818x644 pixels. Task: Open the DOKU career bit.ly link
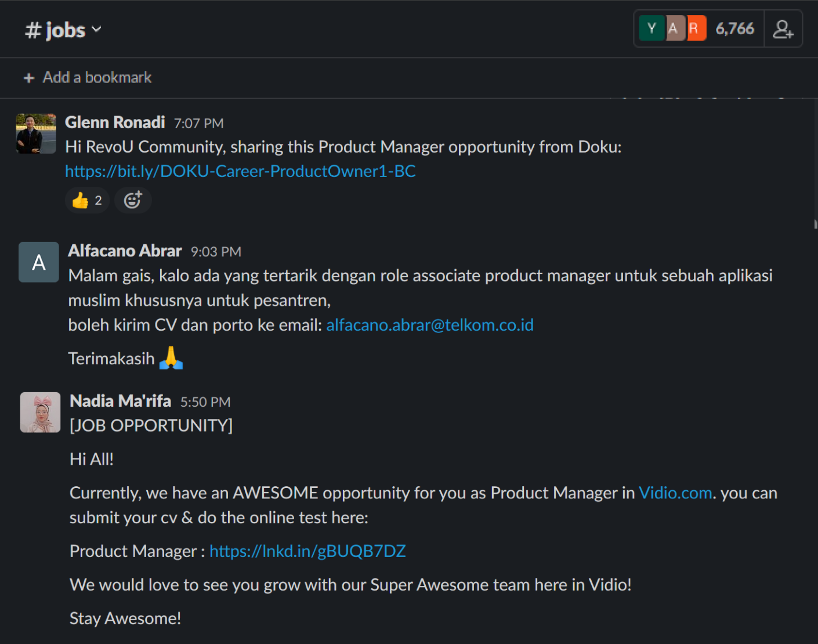pyautogui.click(x=240, y=171)
